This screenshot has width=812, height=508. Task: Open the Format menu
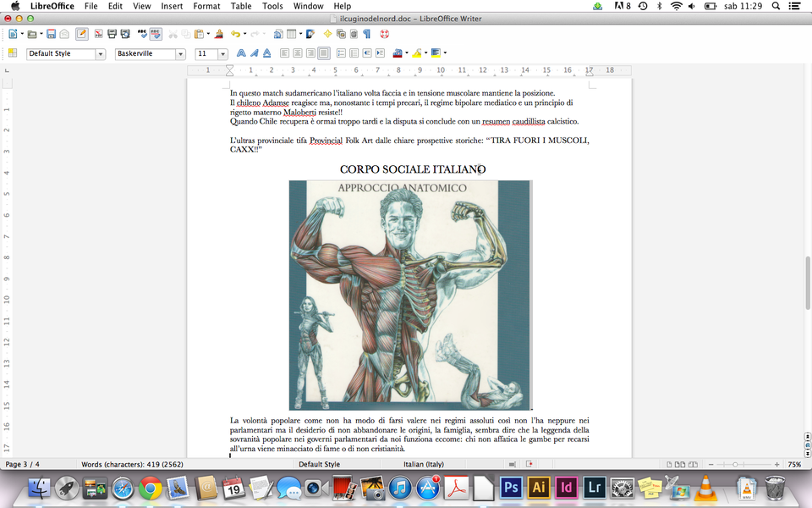point(206,6)
